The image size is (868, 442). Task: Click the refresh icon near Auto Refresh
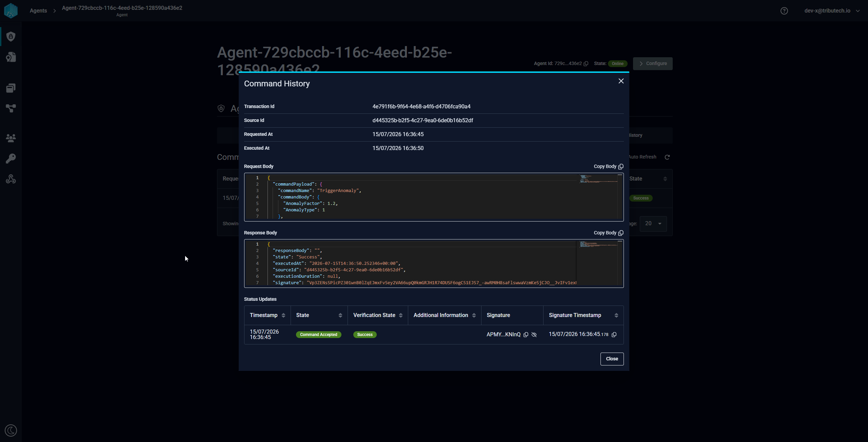coord(667,157)
